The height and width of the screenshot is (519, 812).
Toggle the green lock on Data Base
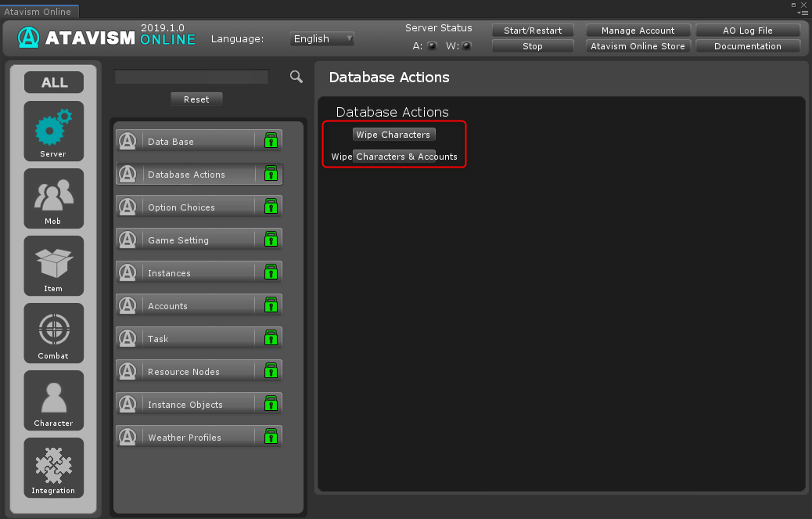tap(271, 141)
